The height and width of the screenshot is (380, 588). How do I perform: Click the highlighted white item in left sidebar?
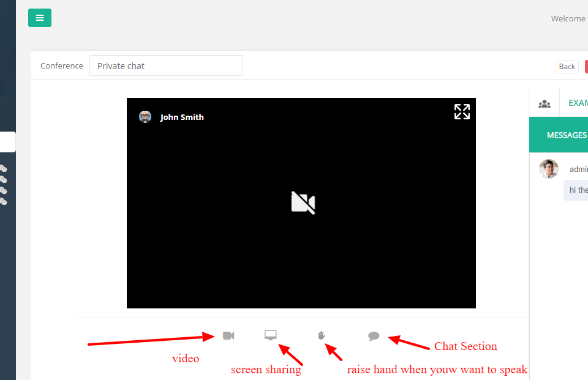point(7,142)
